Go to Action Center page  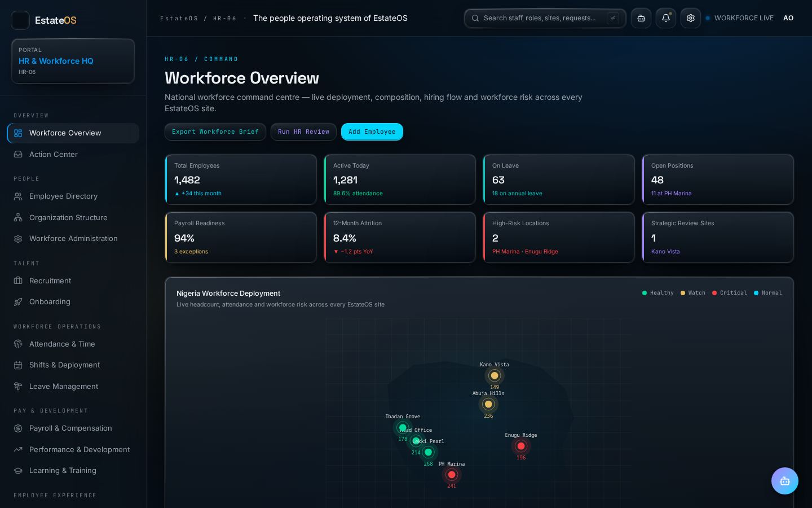click(x=73, y=154)
